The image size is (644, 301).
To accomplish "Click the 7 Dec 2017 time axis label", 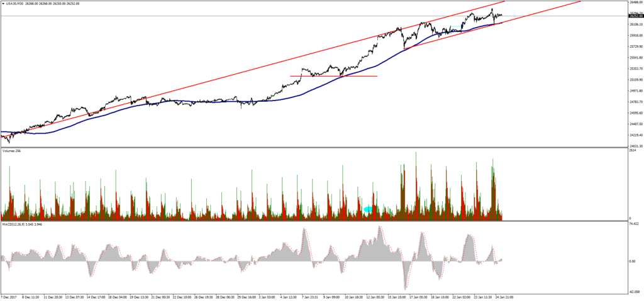I will [10, 297].
